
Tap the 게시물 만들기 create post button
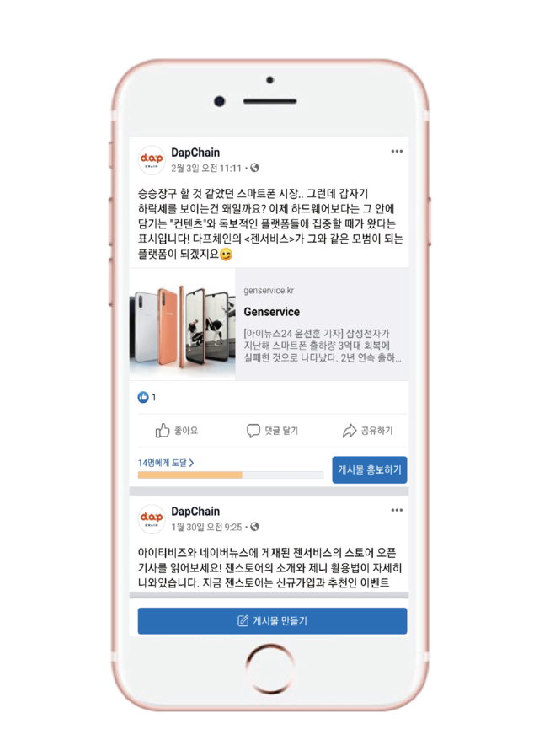[272, 620]
